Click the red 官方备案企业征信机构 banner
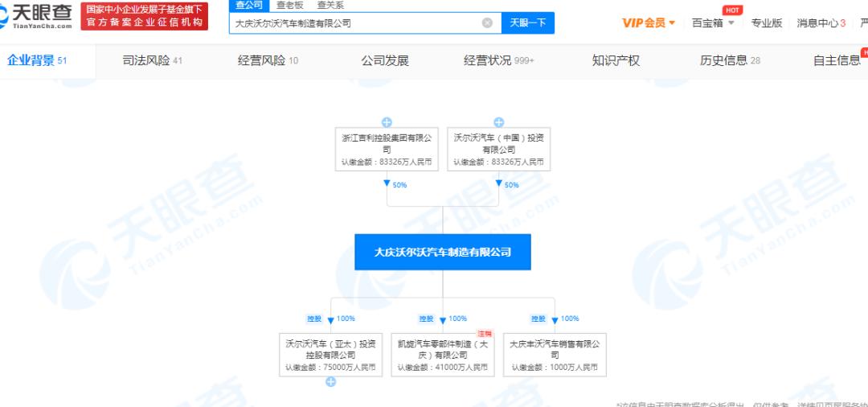This screenshot has width=868, height=407. (145, 16)
